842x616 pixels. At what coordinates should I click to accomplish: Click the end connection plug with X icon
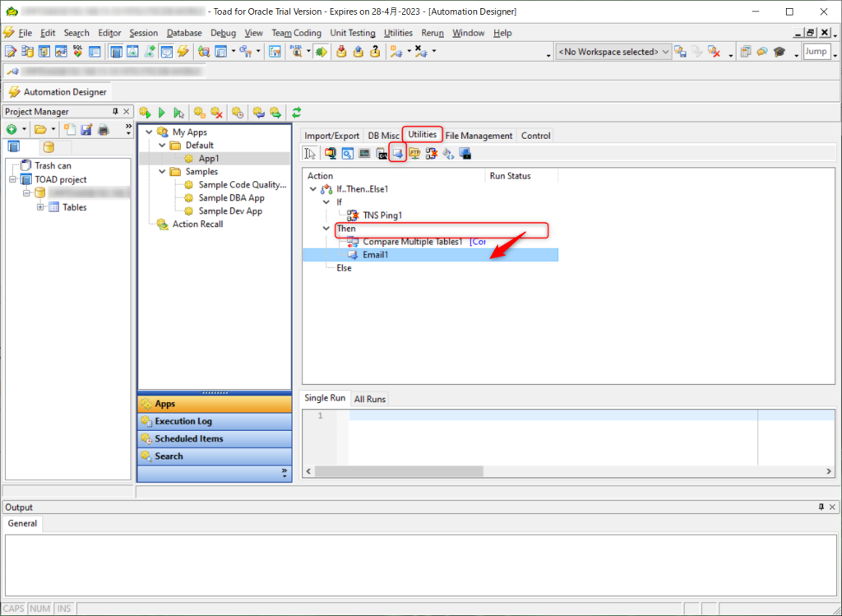click(x=422, y=52)
